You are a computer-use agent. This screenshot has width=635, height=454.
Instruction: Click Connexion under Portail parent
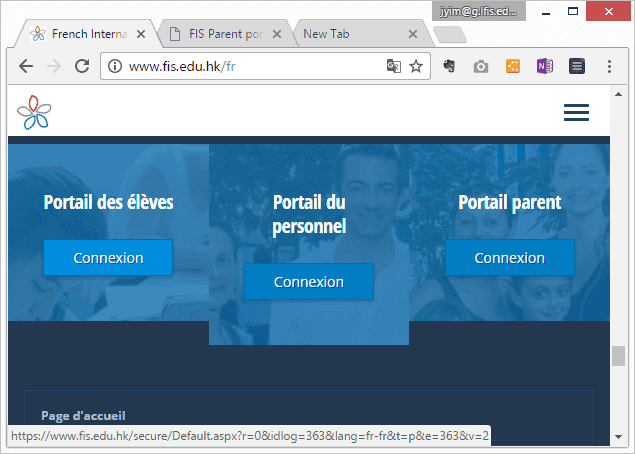(509, 258)
